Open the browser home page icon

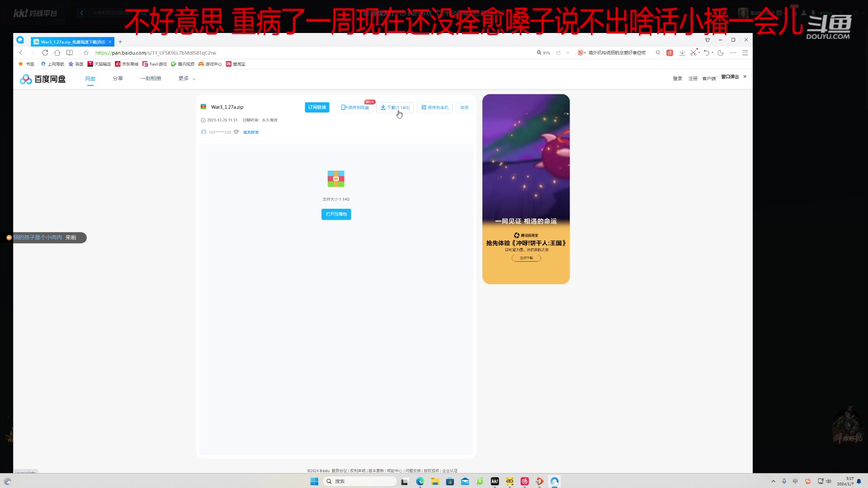click(x=57, y=53)
